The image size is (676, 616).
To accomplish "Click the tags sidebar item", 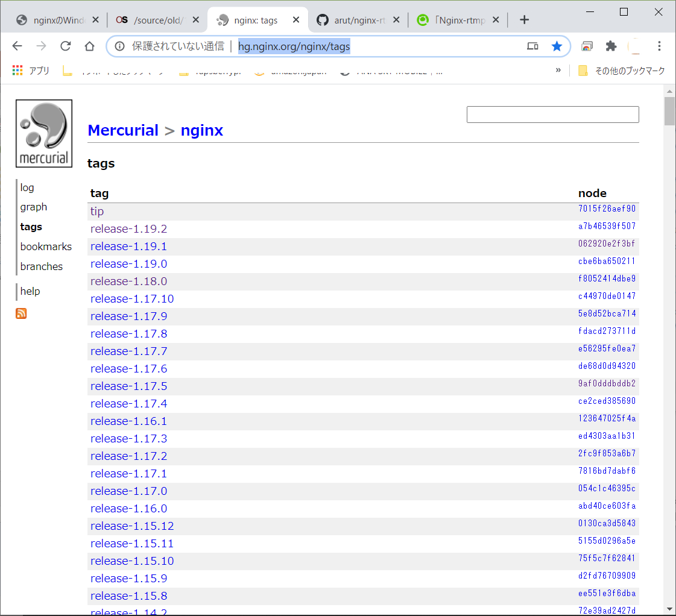I will 31,227.
